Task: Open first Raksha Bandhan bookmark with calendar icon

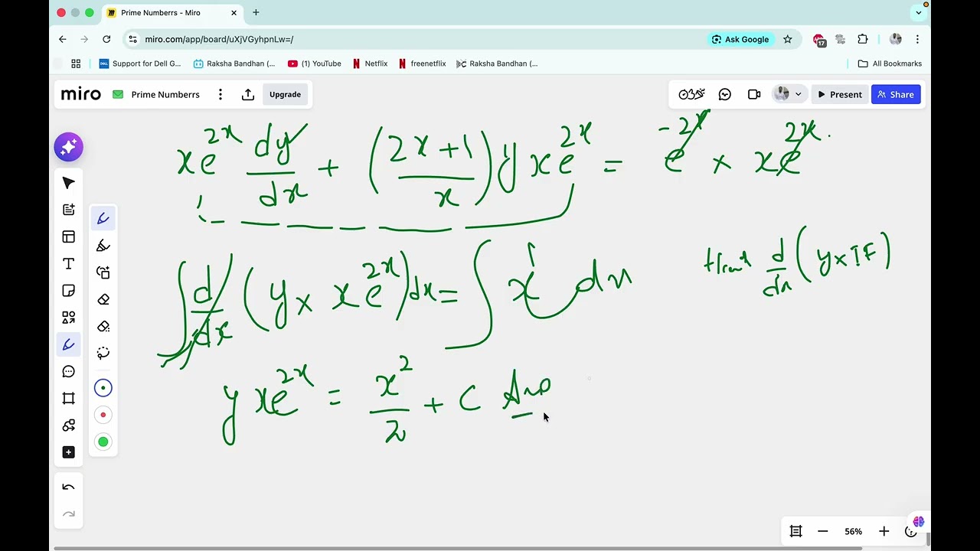Action: point(234,64)
